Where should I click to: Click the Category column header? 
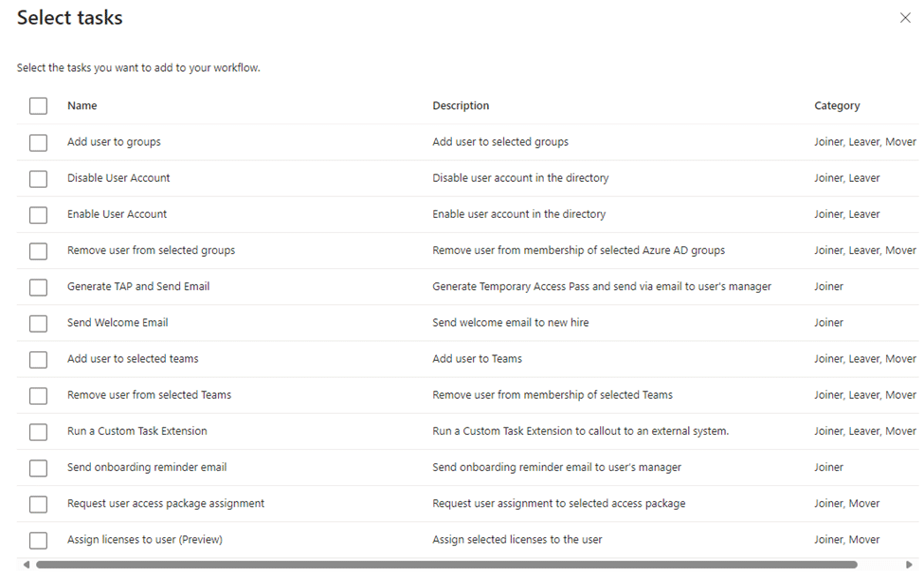[837, 106]
